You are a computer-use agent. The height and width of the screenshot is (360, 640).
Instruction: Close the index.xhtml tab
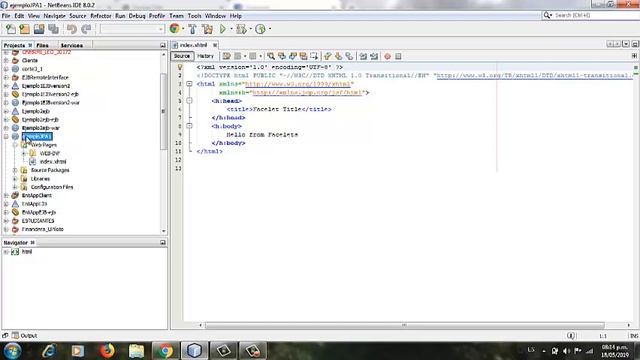point(215,45)
